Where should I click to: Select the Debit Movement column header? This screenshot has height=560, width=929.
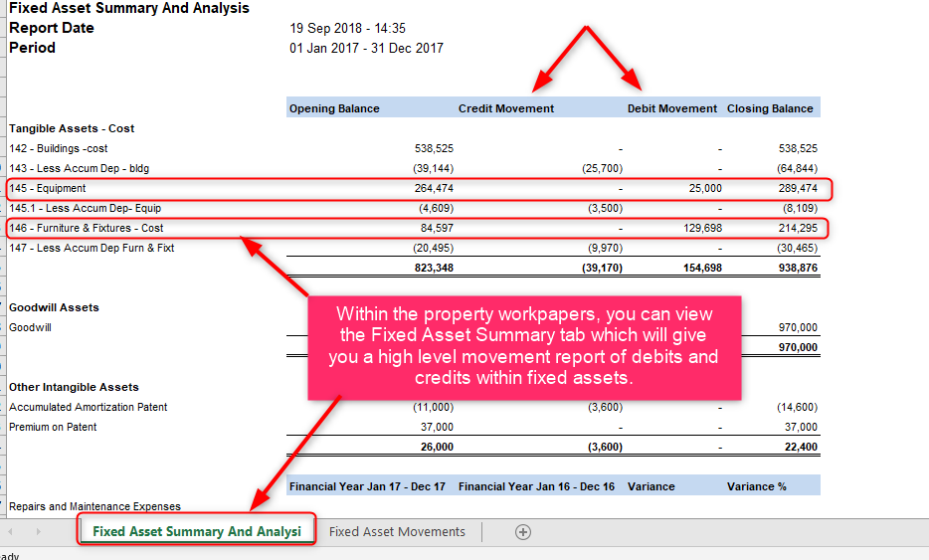tap(671, 108)
